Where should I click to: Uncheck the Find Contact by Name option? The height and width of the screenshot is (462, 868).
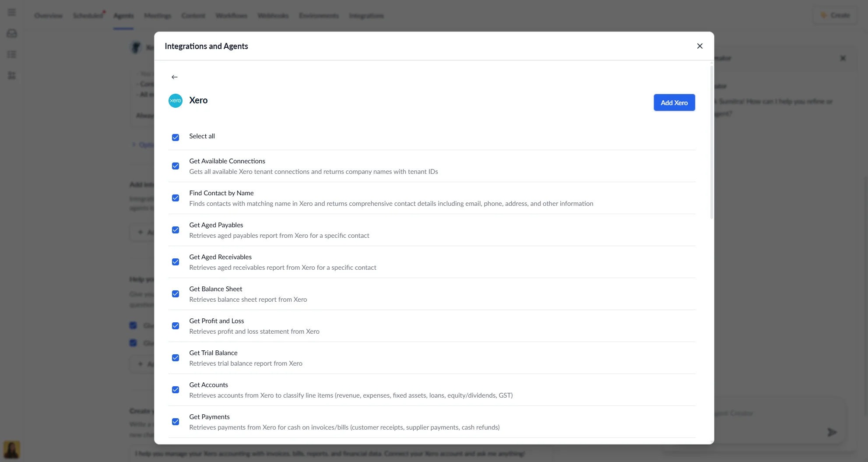(x=176, y=198)
